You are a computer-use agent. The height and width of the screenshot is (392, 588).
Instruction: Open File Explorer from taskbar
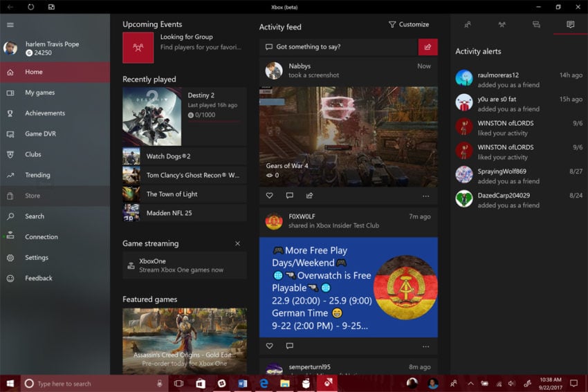pos(285,384)
